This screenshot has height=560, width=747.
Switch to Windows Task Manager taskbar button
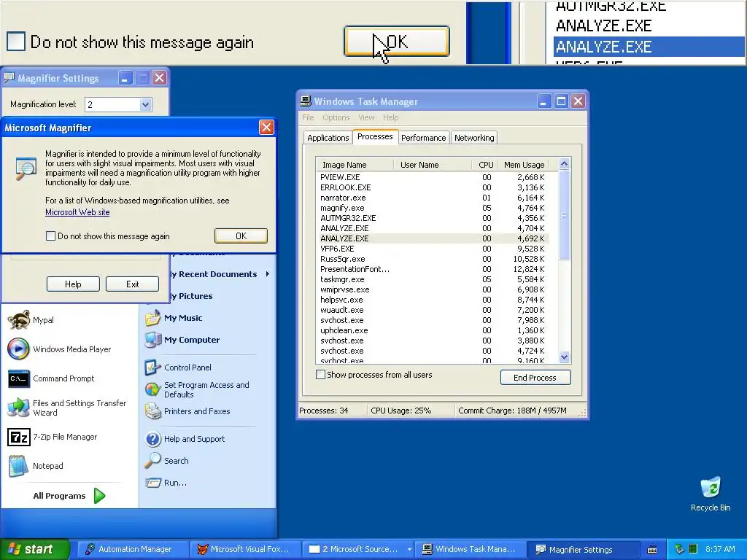(x=471, y=549)
